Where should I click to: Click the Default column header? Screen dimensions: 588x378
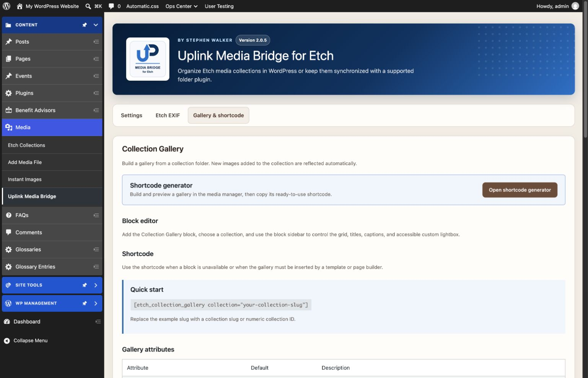(259, 368)
